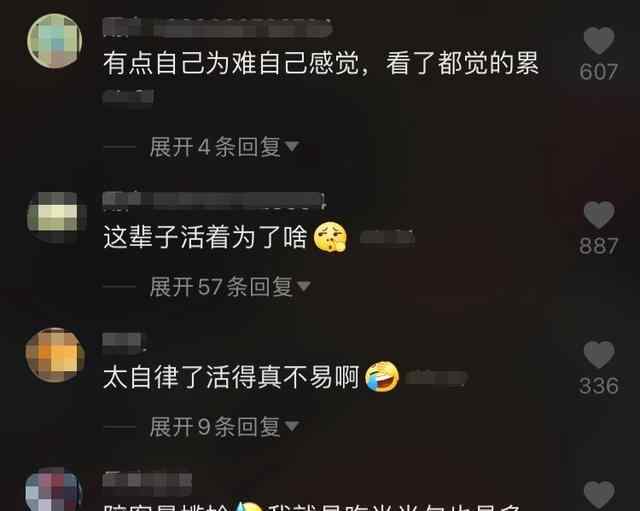The width and height of the screenshot is (640, 511).
Task: Click the dropdown arrow next to 57条回复
Action: pyautogui.click(x=304, y=286)
